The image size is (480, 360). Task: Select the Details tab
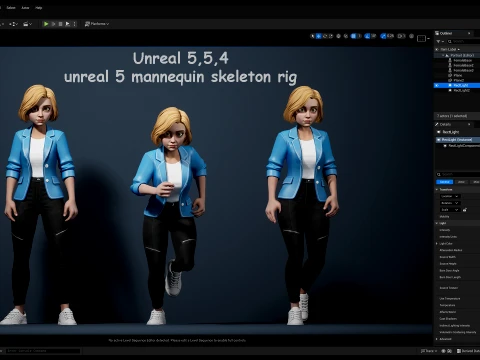pos(445,124)
